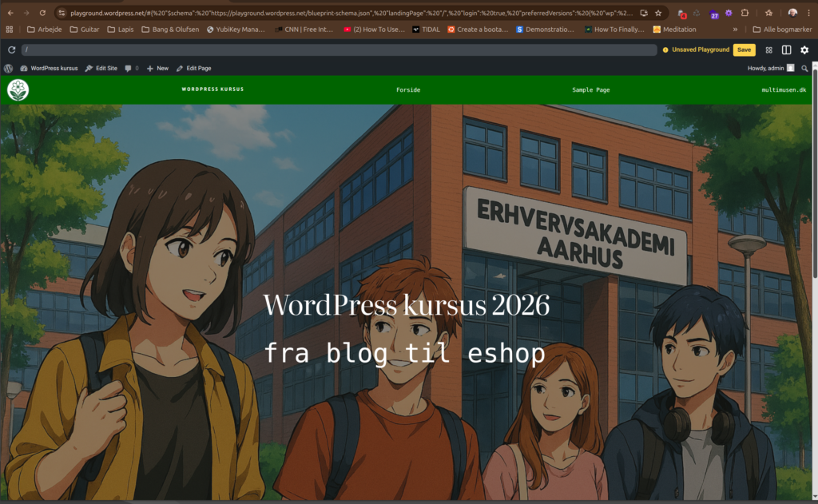Viewport: 818px width, 504px height.
Task: Click the Edit Page pencil icon
Action: pyautogui.click(x=179, y=68)
